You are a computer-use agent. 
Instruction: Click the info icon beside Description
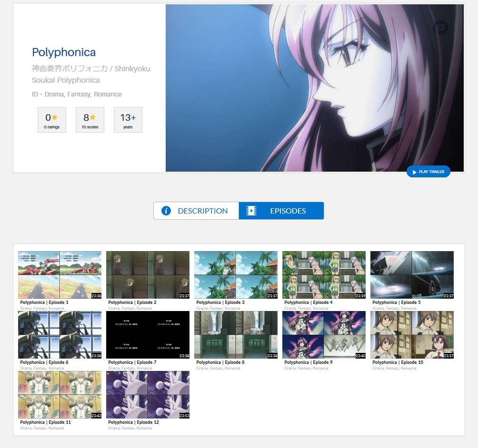click(166, 211)
